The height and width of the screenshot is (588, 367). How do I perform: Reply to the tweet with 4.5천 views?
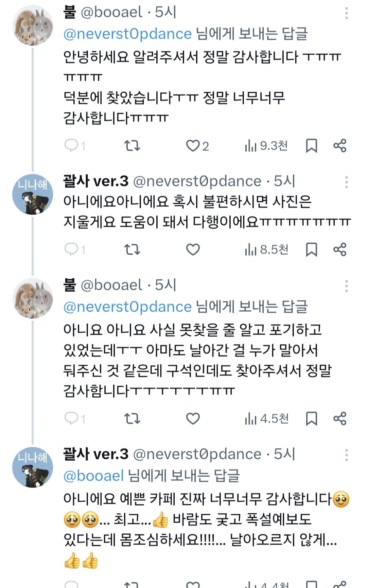72,419
